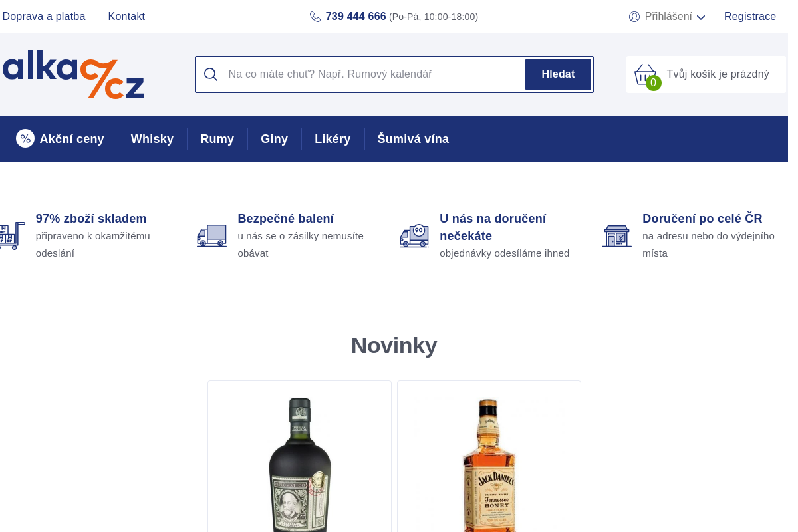Click the green cart count badge

point(654,83)
